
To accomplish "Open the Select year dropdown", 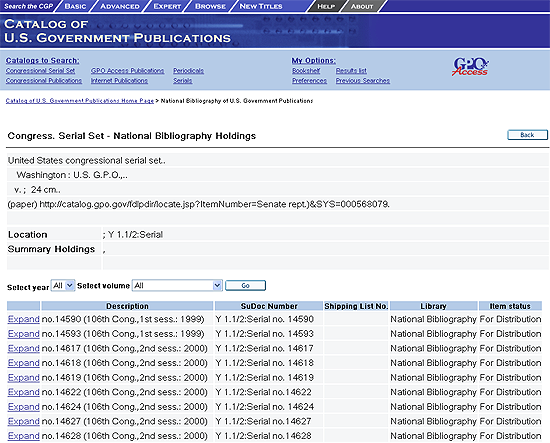I will pos(63,286).
